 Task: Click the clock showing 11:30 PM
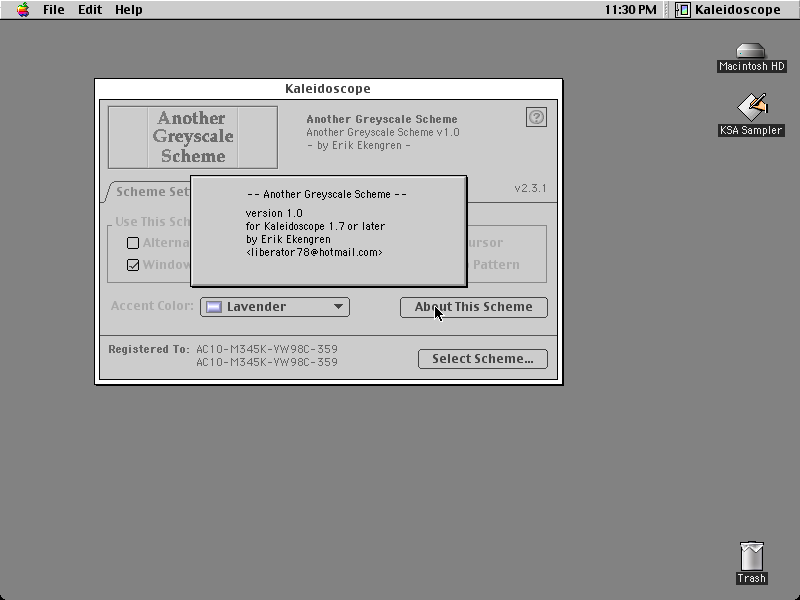(x=631, y=10)
